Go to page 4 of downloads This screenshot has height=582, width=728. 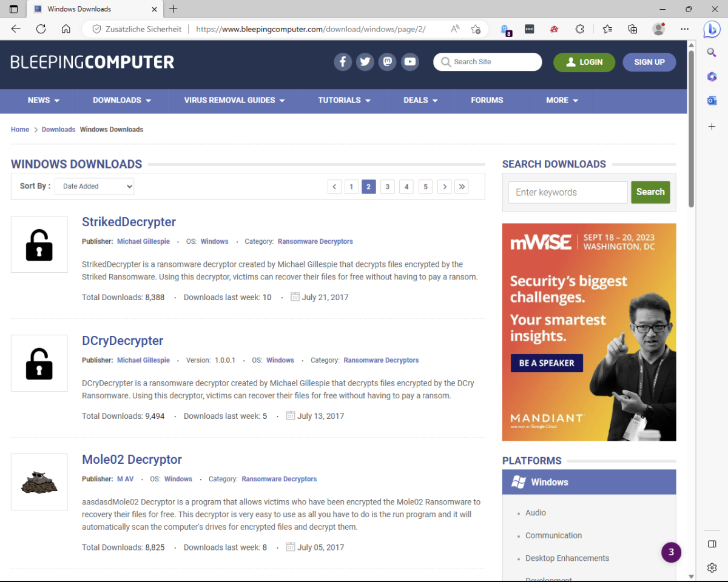(x=406, y=187)
